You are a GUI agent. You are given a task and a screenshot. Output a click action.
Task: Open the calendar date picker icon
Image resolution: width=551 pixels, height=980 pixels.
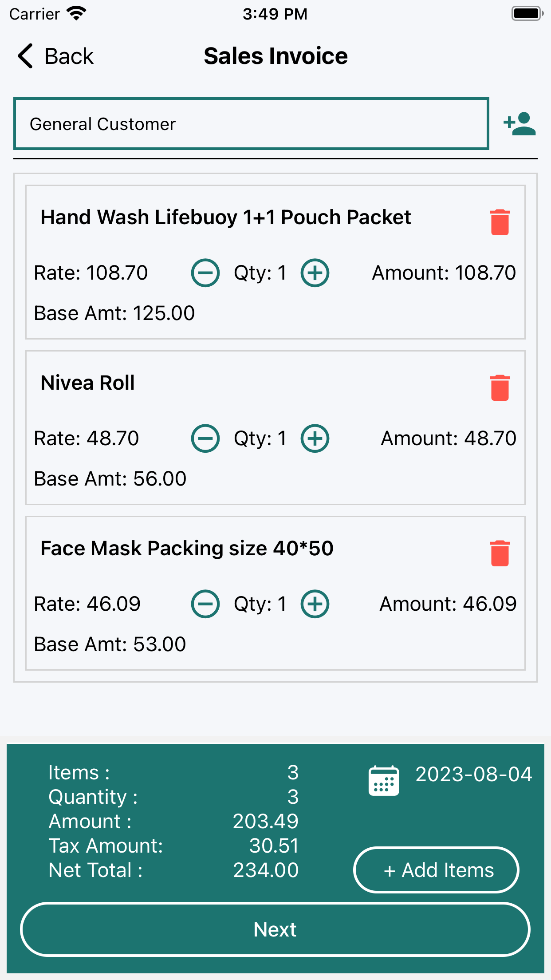[x=384, y=781]
